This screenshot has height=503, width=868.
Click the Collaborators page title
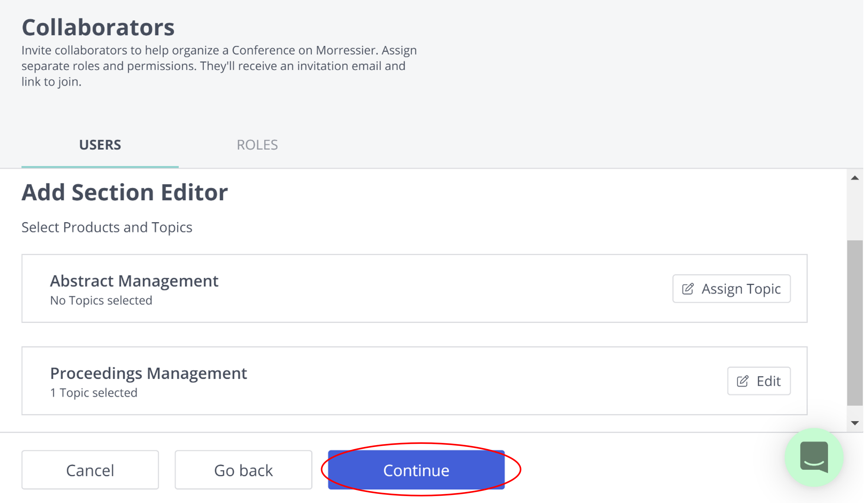tap(99, 27)
